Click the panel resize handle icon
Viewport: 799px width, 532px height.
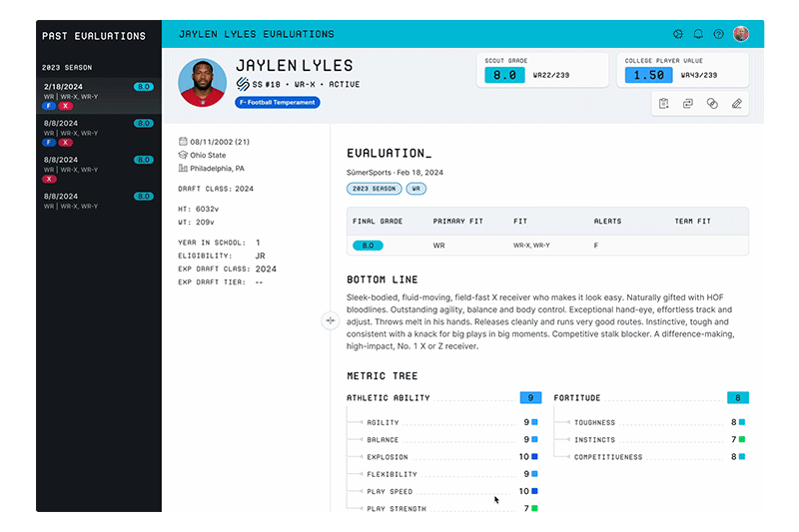point(330,320)
